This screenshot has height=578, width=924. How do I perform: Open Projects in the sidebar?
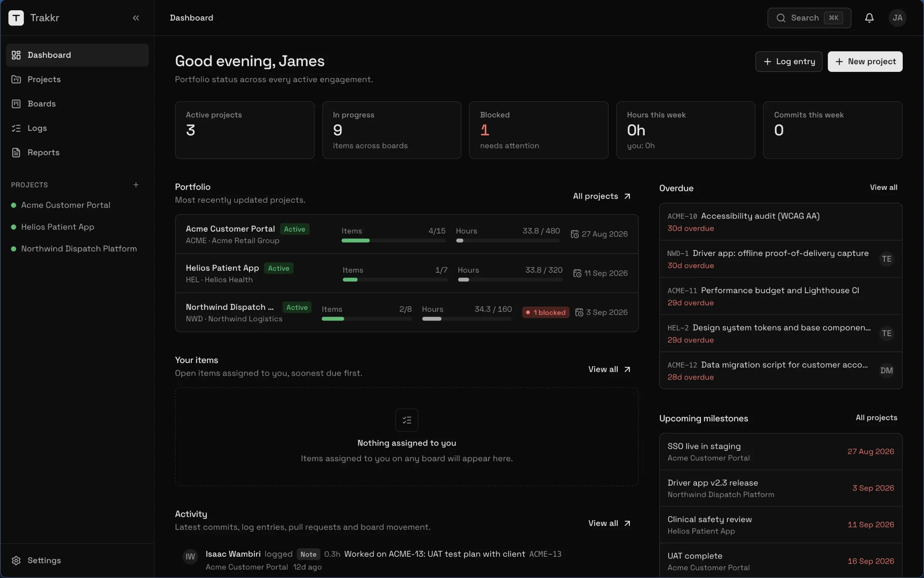pos(78,79)
